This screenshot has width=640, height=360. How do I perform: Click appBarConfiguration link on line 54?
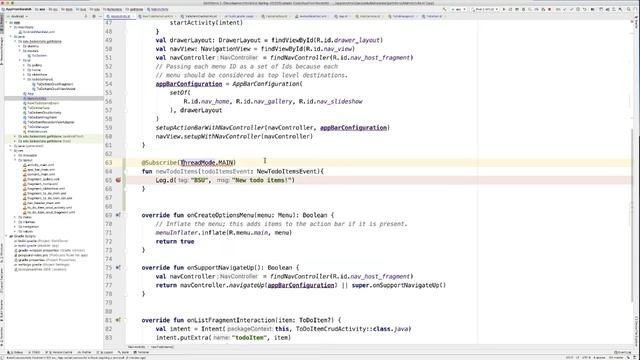point(189,84)
